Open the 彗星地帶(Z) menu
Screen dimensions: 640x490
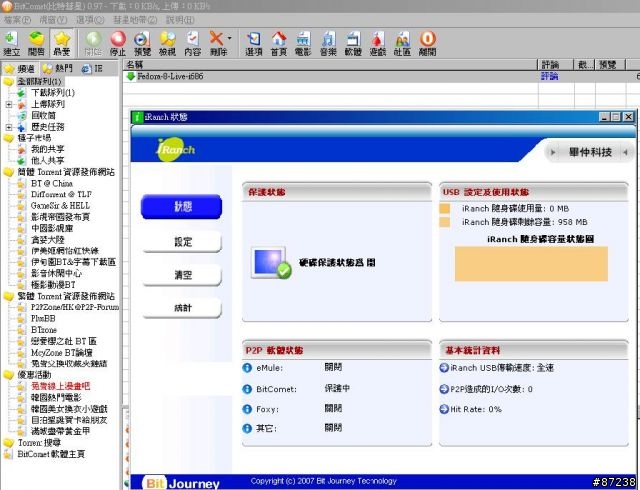click(135, 20)
